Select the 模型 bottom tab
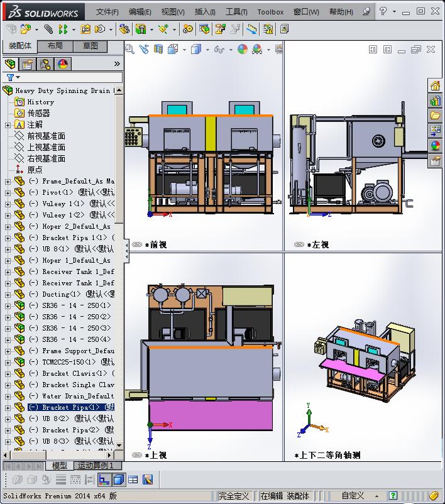The height and width of the screenshot is (504, 445). 60,466
